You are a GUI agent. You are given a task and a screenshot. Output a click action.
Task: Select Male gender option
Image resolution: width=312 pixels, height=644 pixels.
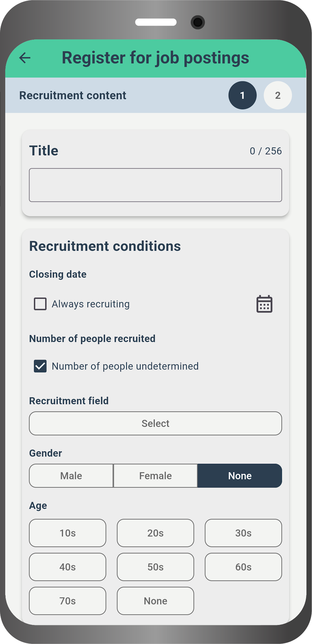tap(71, 476)
